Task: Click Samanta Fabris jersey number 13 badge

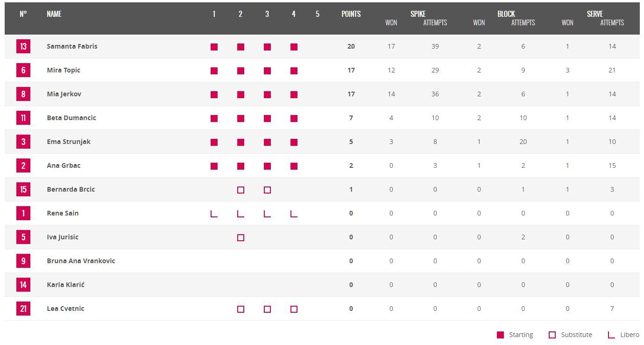Action: click(x=23, y=46)
